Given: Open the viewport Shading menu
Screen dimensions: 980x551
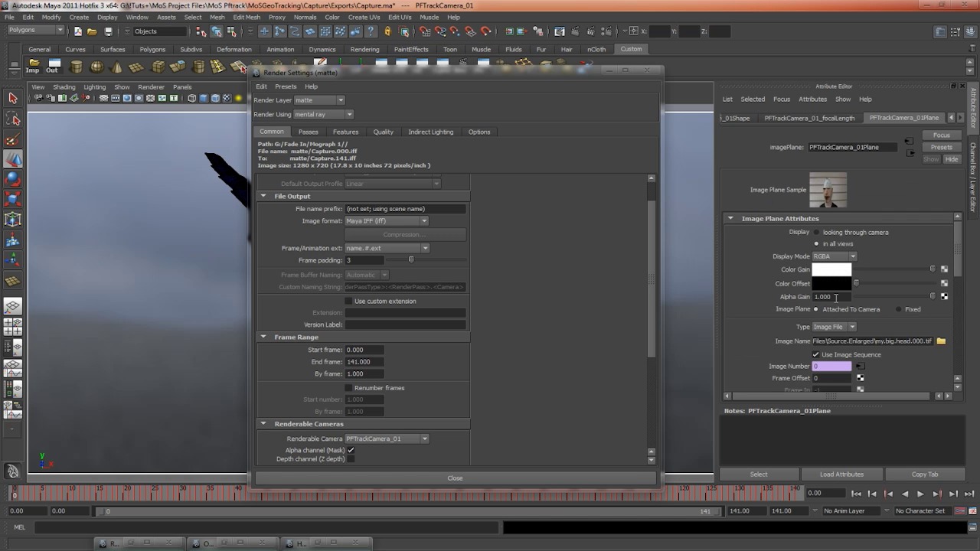Looking at the screenshot, I should pyautogui.click(x=64, y=87).
